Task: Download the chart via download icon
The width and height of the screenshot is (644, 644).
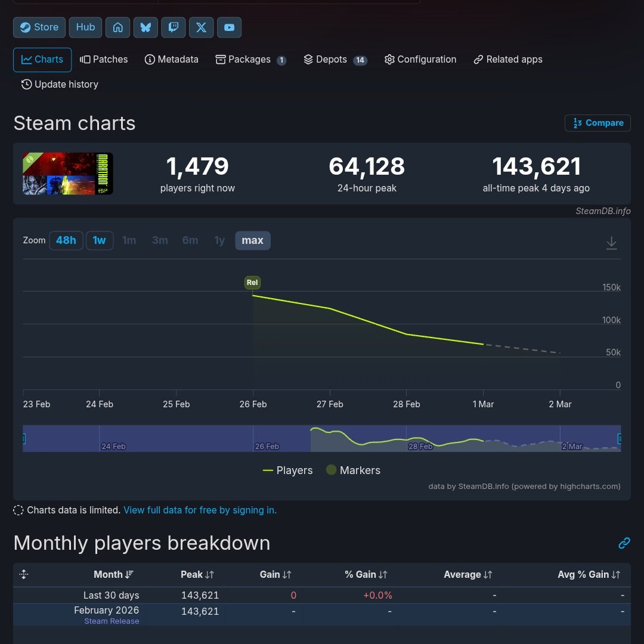Action: pos(611,243)
